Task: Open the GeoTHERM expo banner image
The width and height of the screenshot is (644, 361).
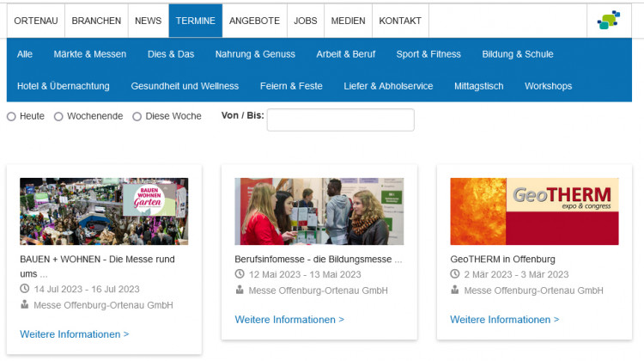Action: [533, 211]
